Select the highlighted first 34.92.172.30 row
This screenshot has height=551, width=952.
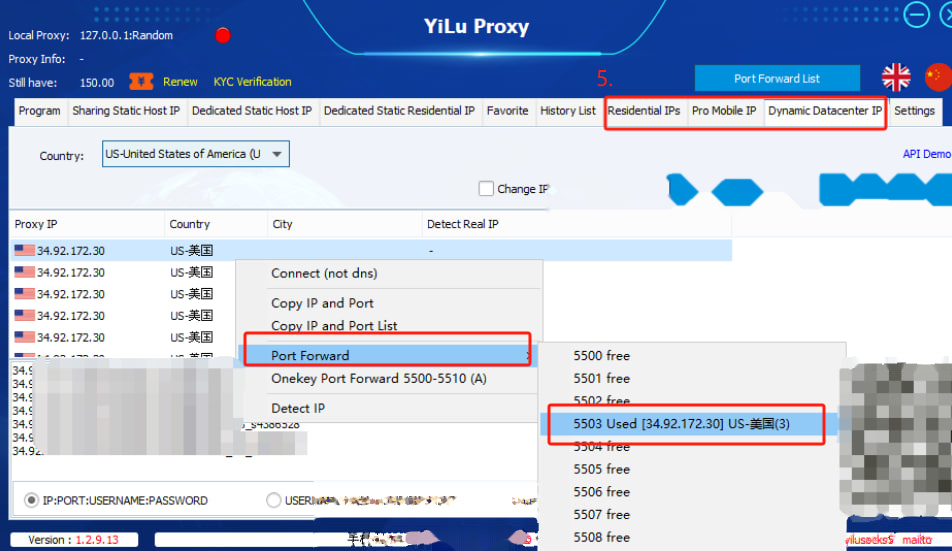tap(371, 250)
